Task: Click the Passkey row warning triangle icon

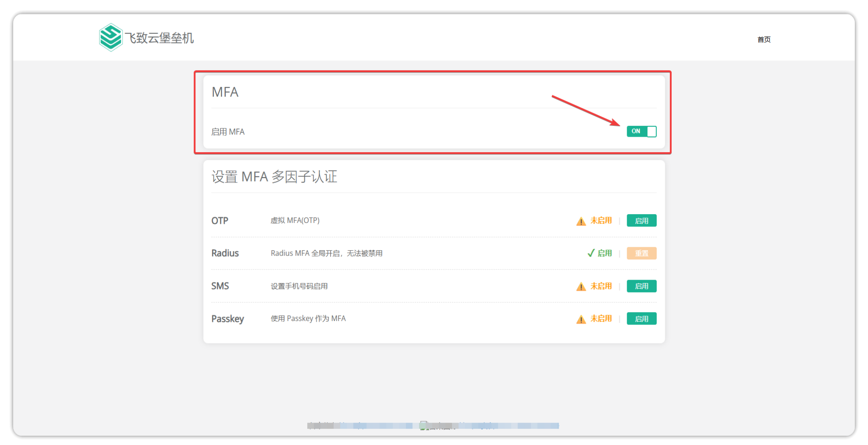Action: coord(581,319)
